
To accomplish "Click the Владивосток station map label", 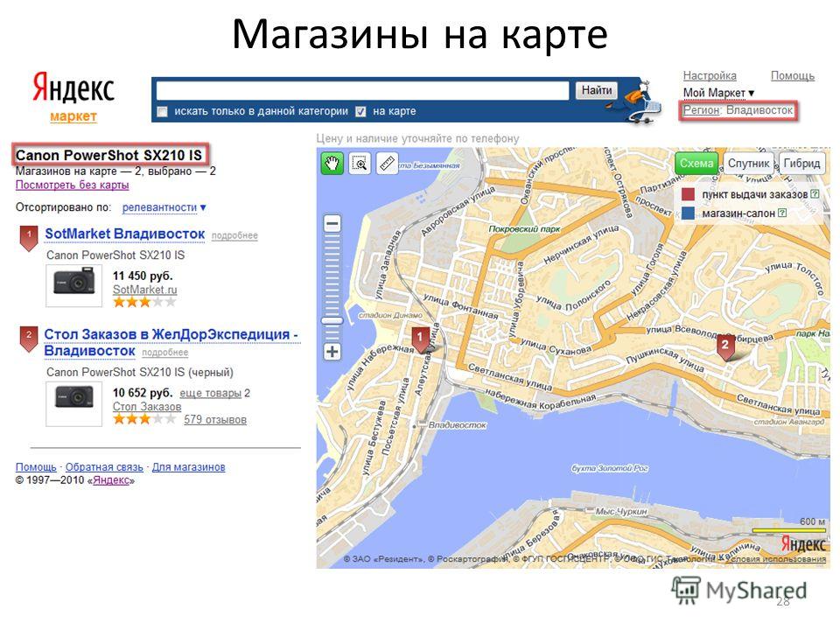I will (457, 425).
